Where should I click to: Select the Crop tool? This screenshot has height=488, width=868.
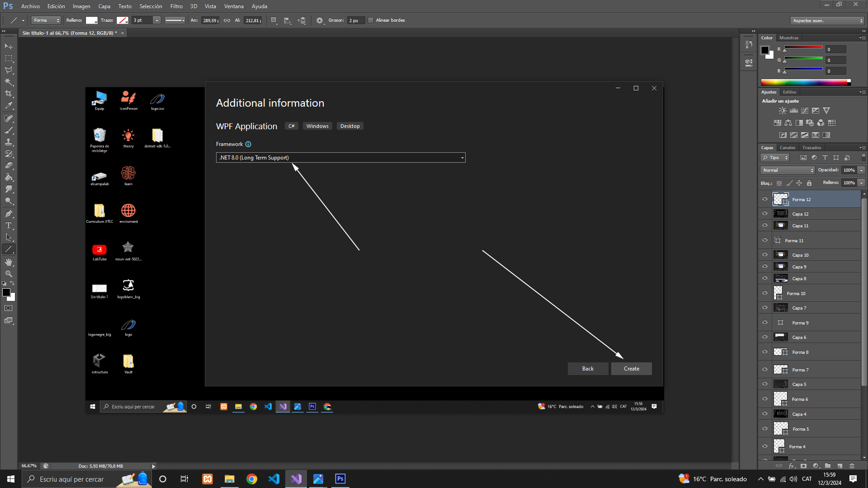point(9,94)
